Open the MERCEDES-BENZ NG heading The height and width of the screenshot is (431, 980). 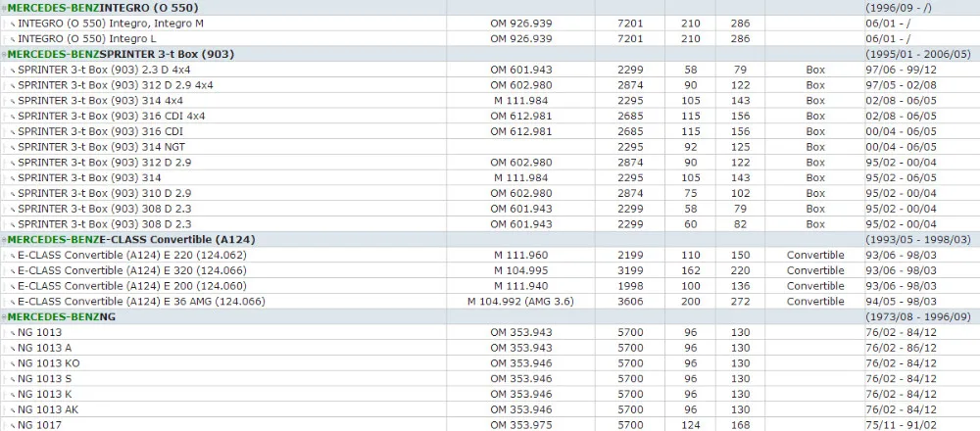tap(61, 317)
